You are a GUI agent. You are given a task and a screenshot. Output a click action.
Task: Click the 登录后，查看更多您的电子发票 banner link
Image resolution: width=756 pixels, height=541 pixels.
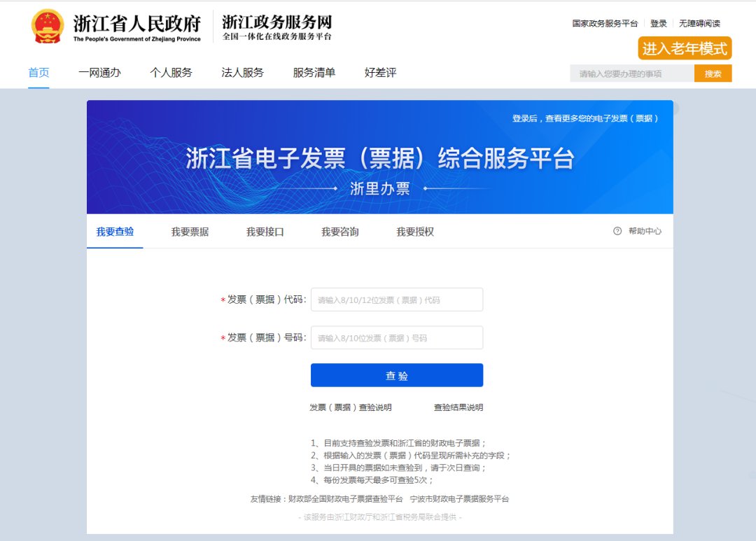(585, 118)
